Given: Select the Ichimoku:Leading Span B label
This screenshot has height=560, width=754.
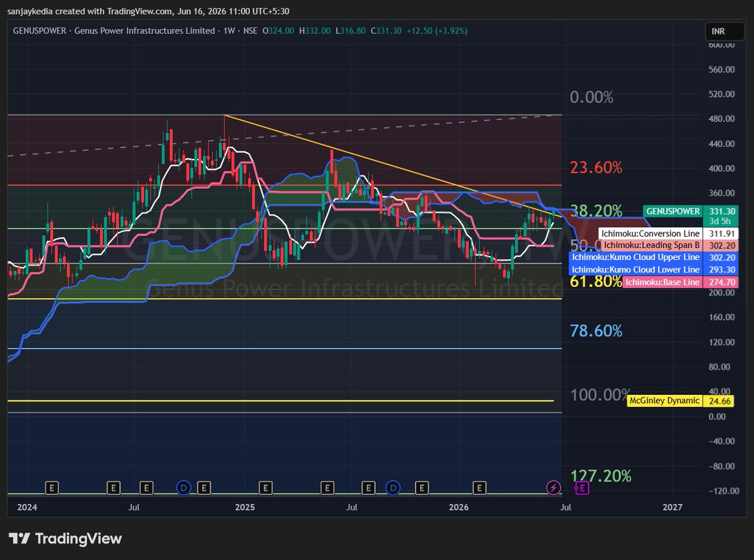Looking at the screenshot, I should coord(651,245).
